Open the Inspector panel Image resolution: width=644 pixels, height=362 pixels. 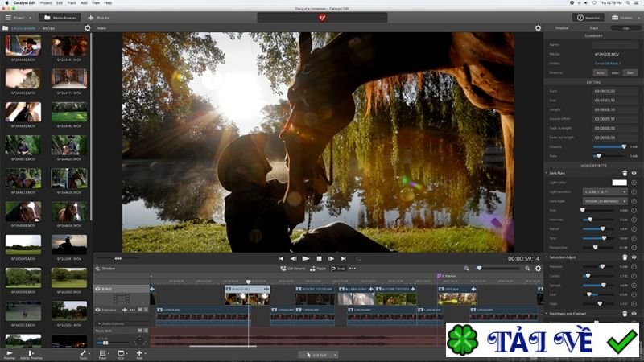click(x=588, y=17)
